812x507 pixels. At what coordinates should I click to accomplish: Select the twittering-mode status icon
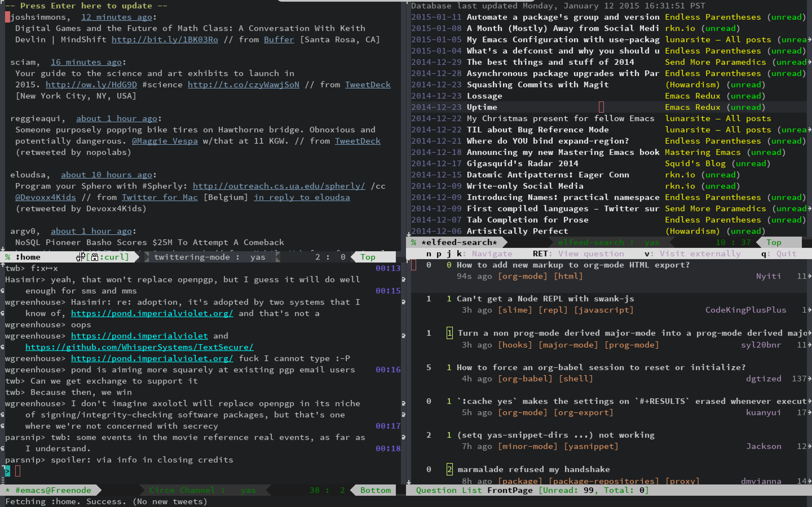81,257
